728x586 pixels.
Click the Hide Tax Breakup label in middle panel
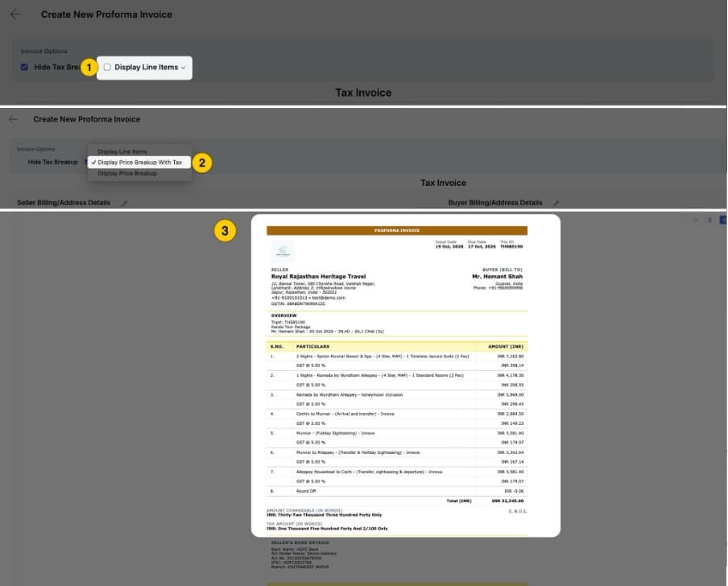pyautogui.click(x=52, y=162)
